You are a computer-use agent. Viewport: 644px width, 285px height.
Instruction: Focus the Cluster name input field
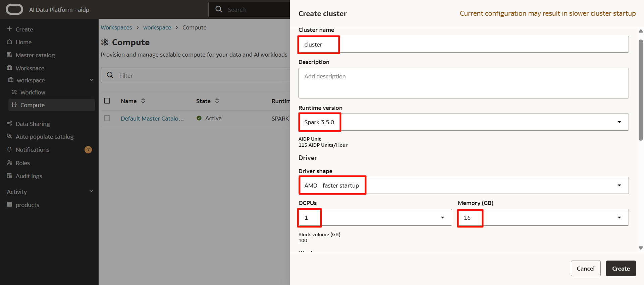[464, 44]
